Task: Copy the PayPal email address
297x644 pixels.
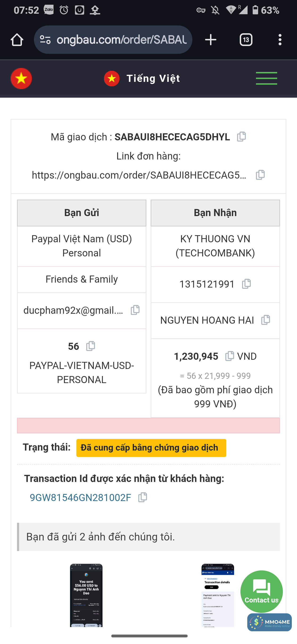Action: 135,310
